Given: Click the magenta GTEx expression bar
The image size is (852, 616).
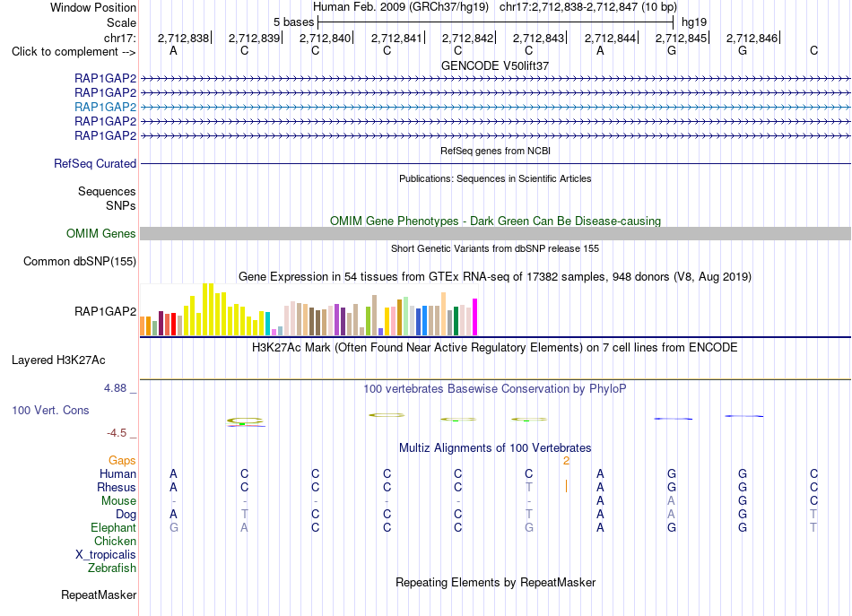Looking at the screenshot, I should (x=475, y=317).
